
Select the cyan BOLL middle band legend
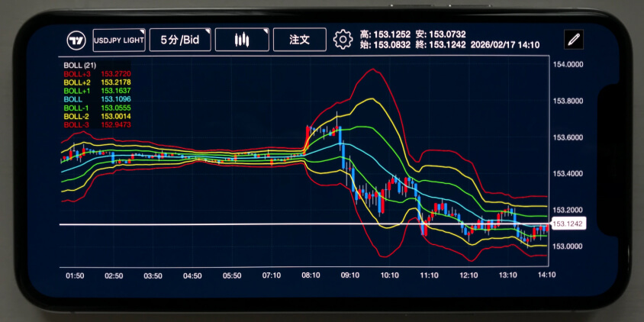click(74, 99)
